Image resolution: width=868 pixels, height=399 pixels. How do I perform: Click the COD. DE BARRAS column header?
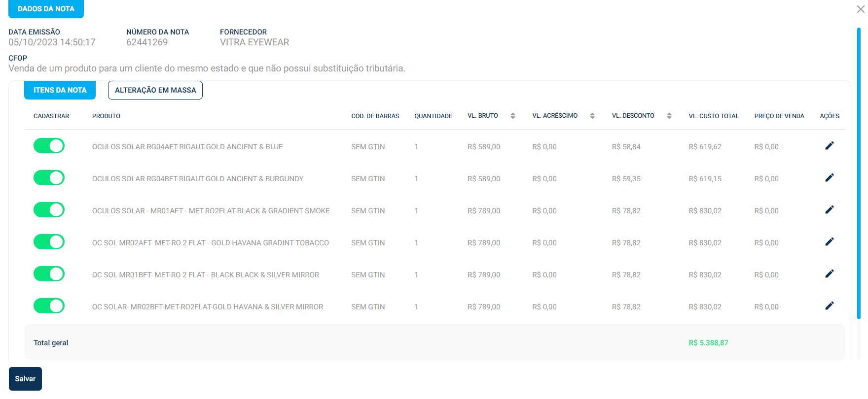(x=375, y=116)
